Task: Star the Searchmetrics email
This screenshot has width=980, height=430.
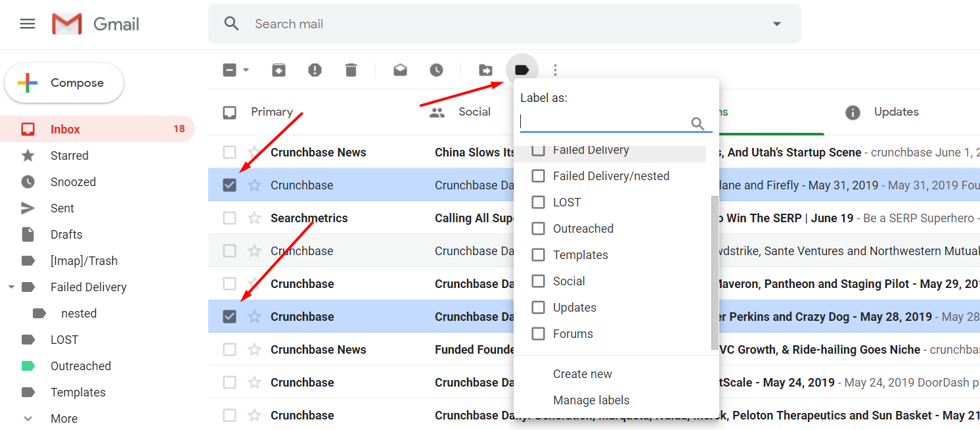Action: click(x=254, y=218)
